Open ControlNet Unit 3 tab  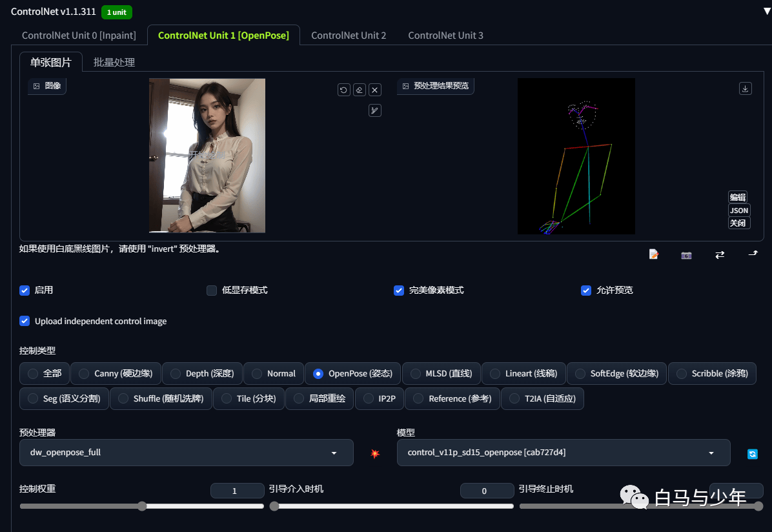pyautogui.click(x=445, y=36)
